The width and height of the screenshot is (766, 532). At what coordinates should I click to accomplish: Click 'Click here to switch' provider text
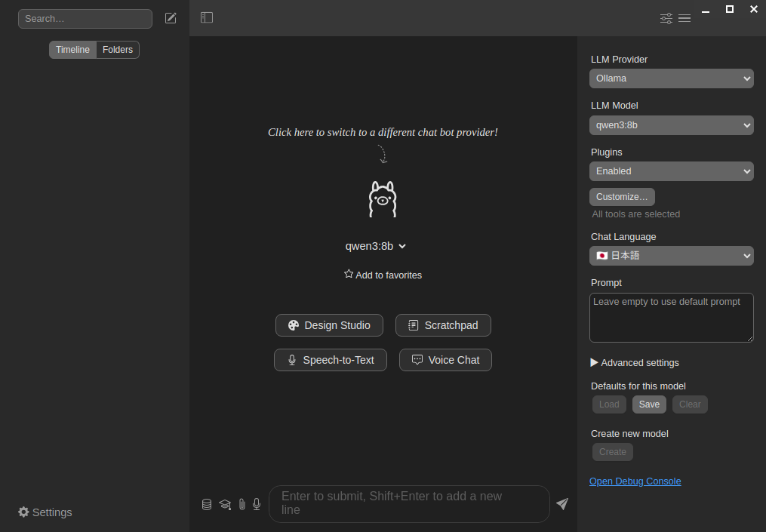click(383, 132)
